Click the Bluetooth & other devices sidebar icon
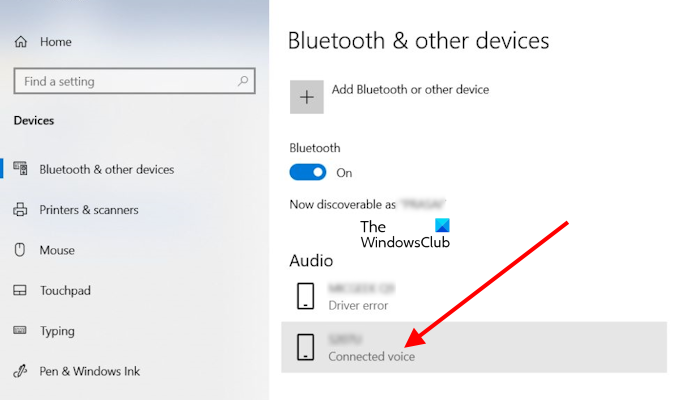The height and width of the screenshot is (400, 700). point(20,169)
